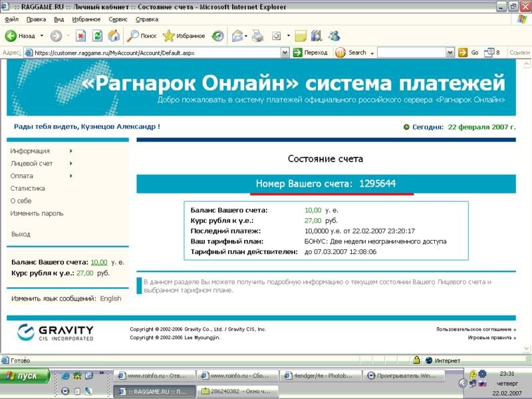Open the search box history dropdown
This screenshot has width=532, height=399.
click(x=450, y=53)
